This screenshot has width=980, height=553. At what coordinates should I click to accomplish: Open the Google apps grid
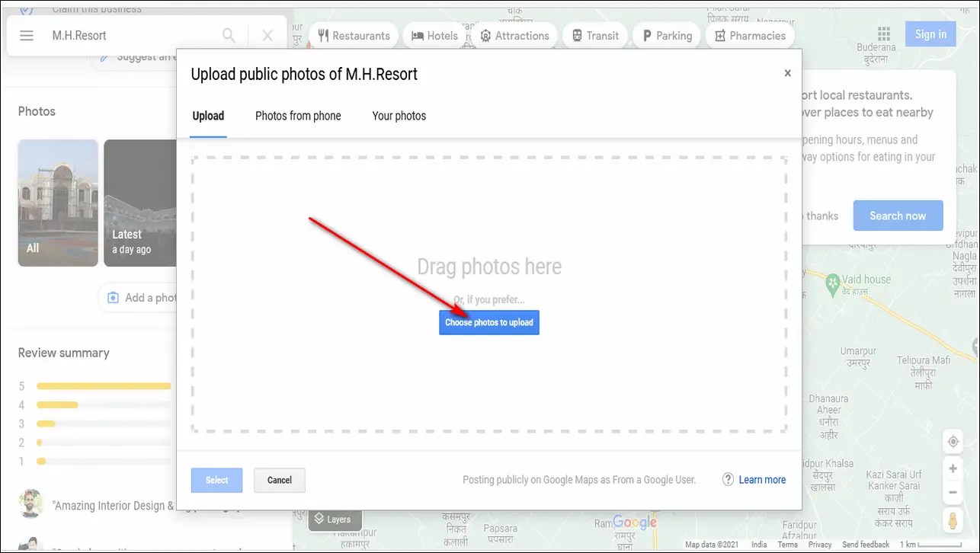[884, 34]
